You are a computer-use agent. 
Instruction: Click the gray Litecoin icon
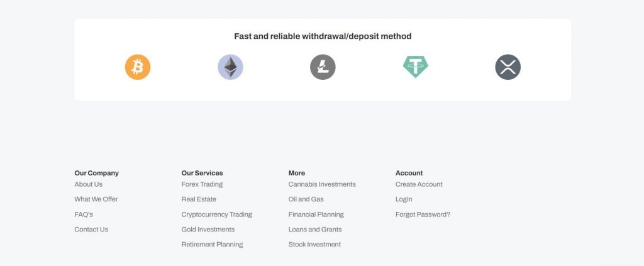(x=323, y=67)
